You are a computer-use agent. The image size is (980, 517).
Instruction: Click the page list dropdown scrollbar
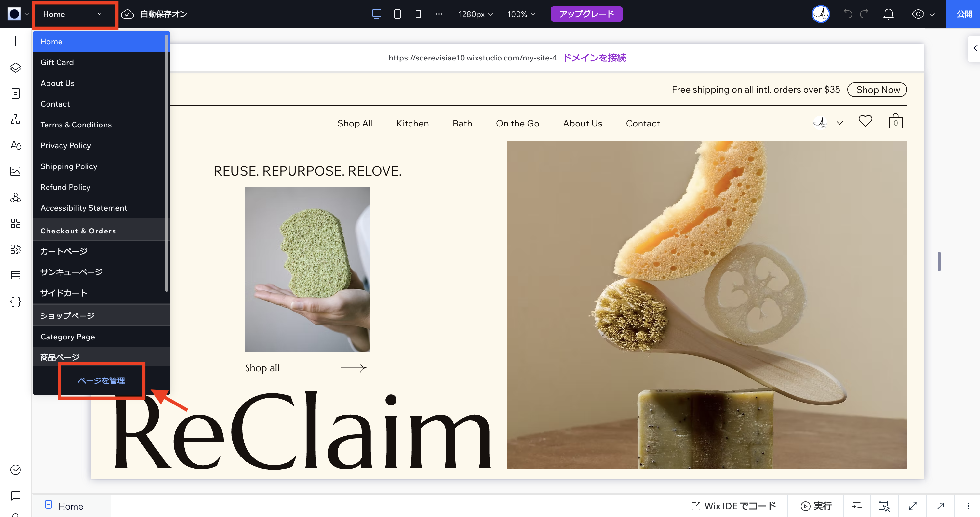coord(166,164)
